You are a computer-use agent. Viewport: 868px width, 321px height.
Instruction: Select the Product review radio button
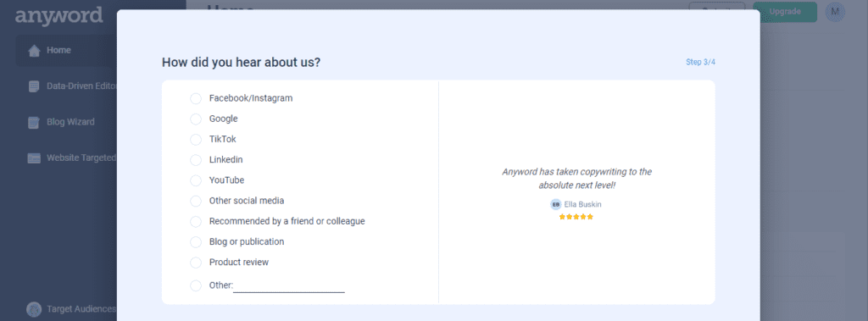pyautogui.click(x=196, y=263)
